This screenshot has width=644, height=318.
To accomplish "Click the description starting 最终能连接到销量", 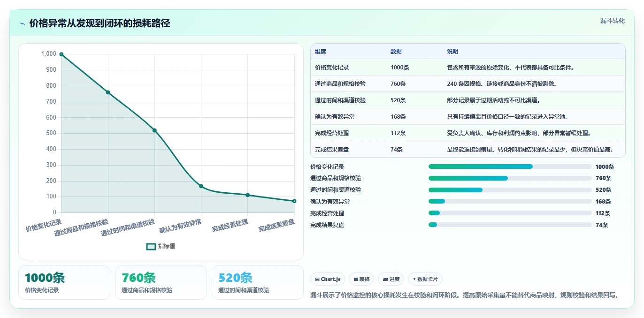I will coord(530,150).
